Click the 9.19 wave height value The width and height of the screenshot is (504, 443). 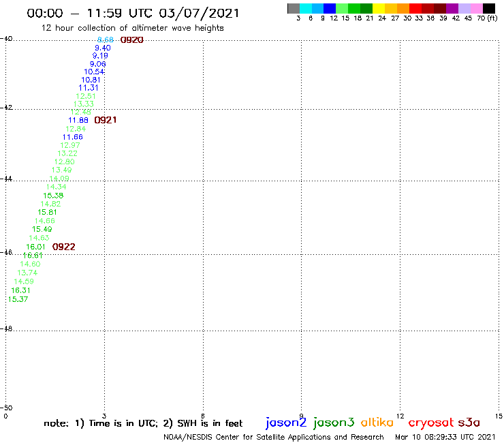click(100, 56)
